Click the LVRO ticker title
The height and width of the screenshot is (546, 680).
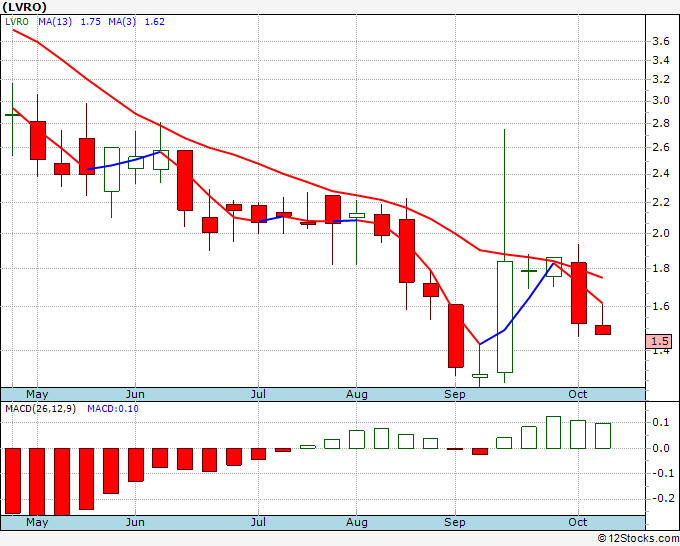(24, 7)
